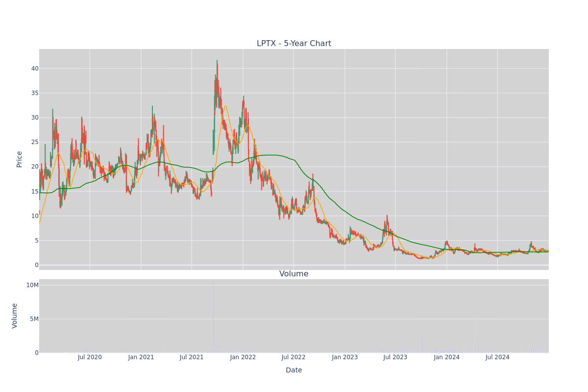Click the 'Jan 2022' date tick label
This screenshot has width=588, height=392.
[x=243, y=357]
